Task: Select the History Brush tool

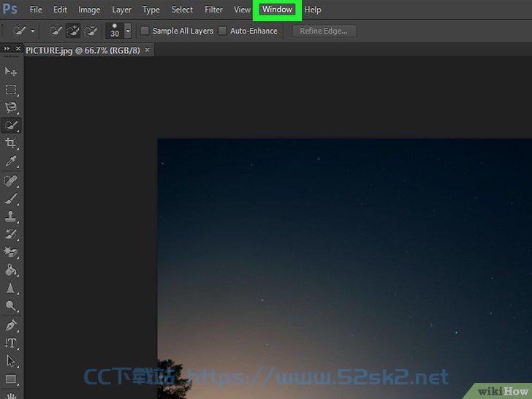Action: point(10,234)
